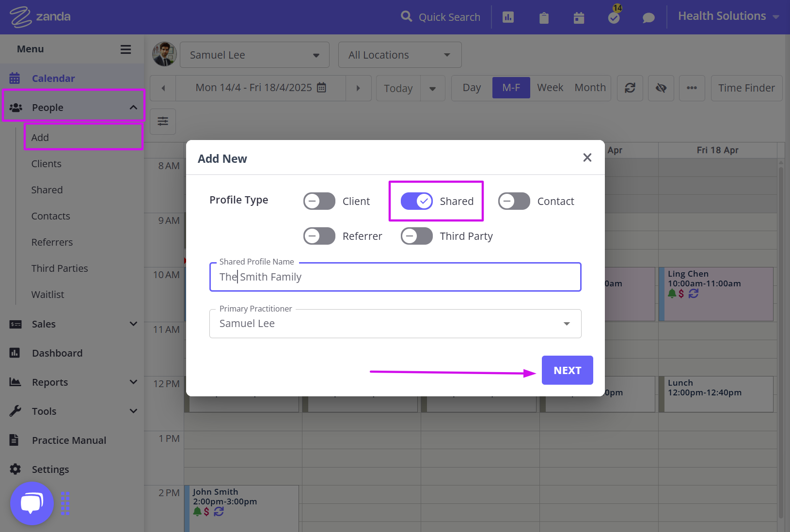Enable the Contact profile toggle
This screenshot has width=790, height=532.
[514, 201]
